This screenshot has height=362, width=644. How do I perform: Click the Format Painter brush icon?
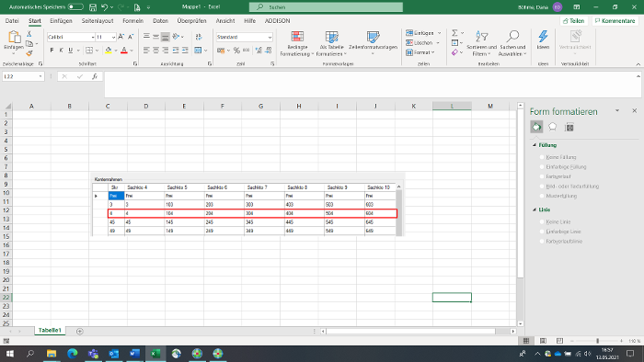coord(29,53)
